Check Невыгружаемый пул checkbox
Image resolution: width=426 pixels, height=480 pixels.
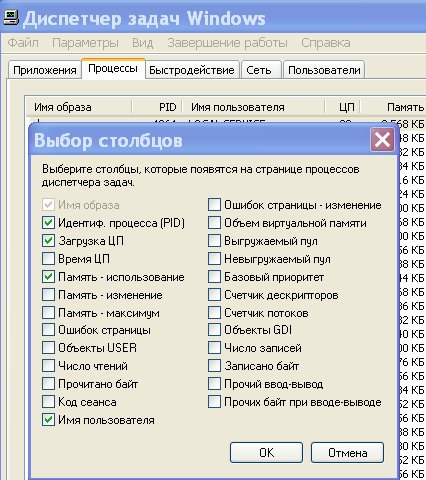(x=214, y=259)
